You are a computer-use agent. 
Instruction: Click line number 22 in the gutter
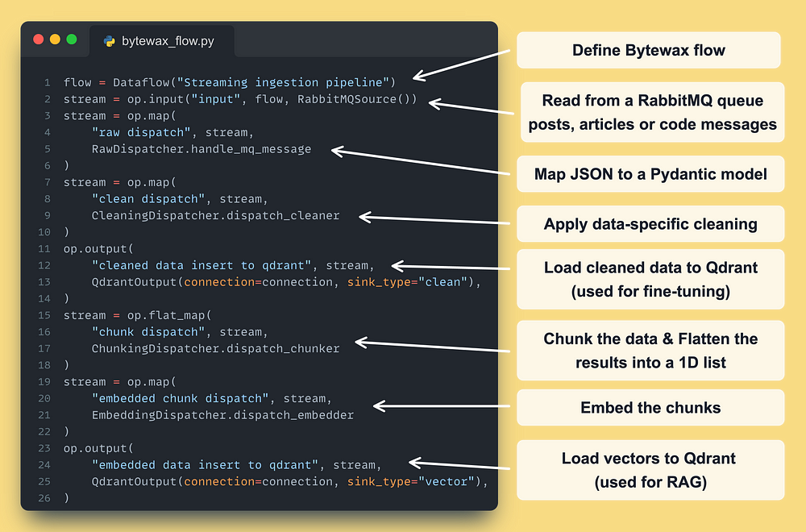tap(44, 432)
